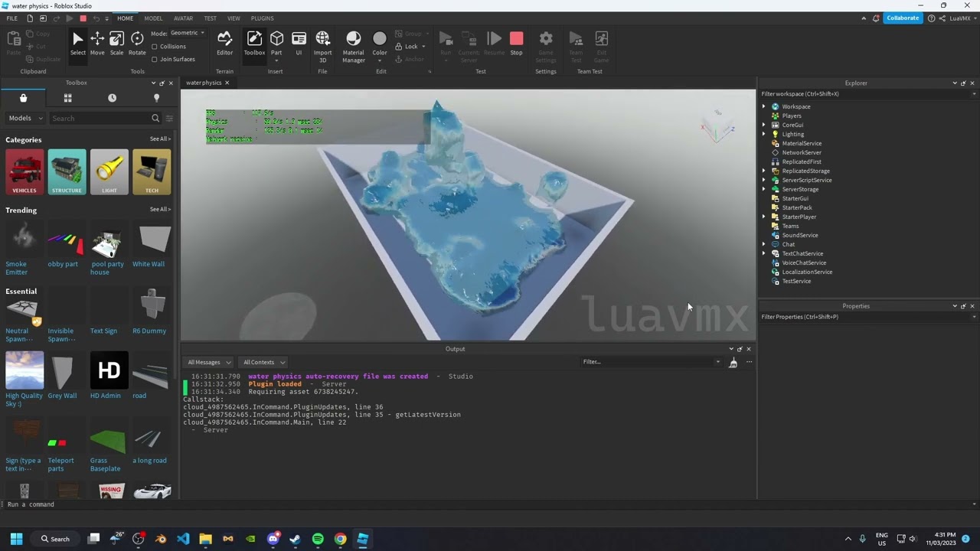Open the Material Manager

[353, 46]
